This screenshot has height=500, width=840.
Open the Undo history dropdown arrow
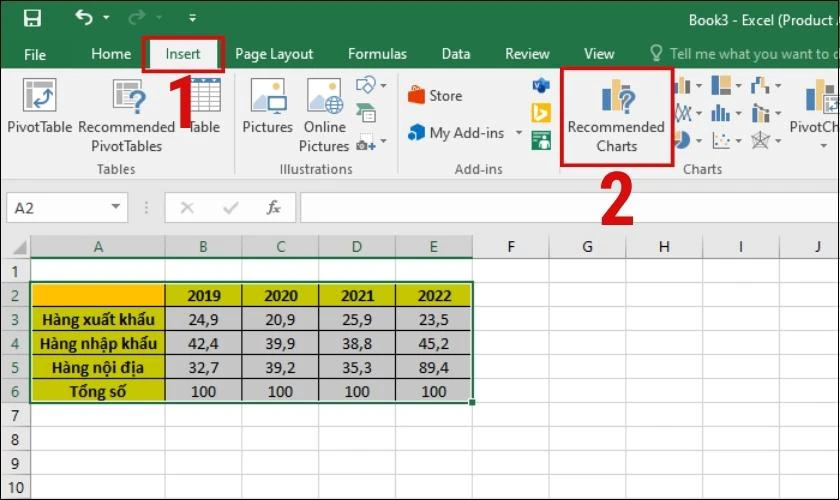pos(106,18)
